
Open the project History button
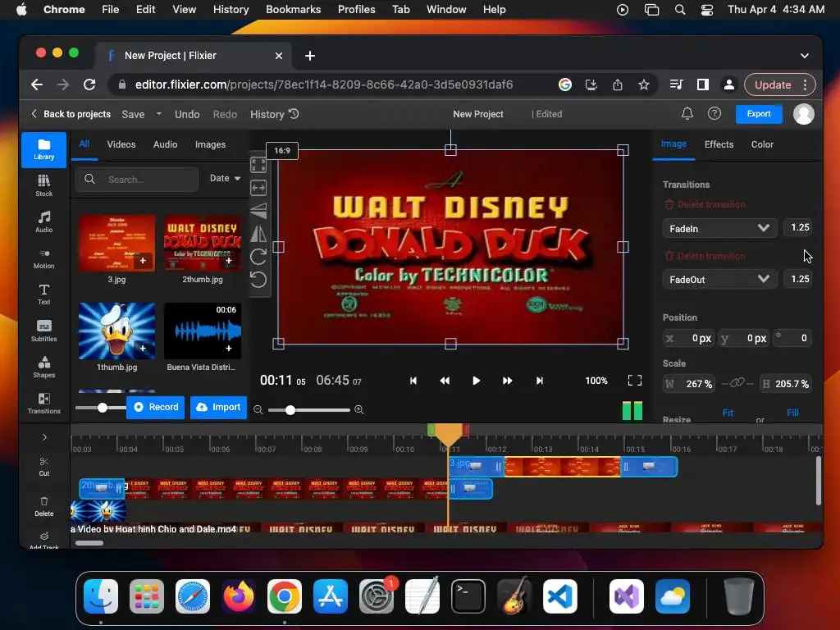(x=274, y=114)
